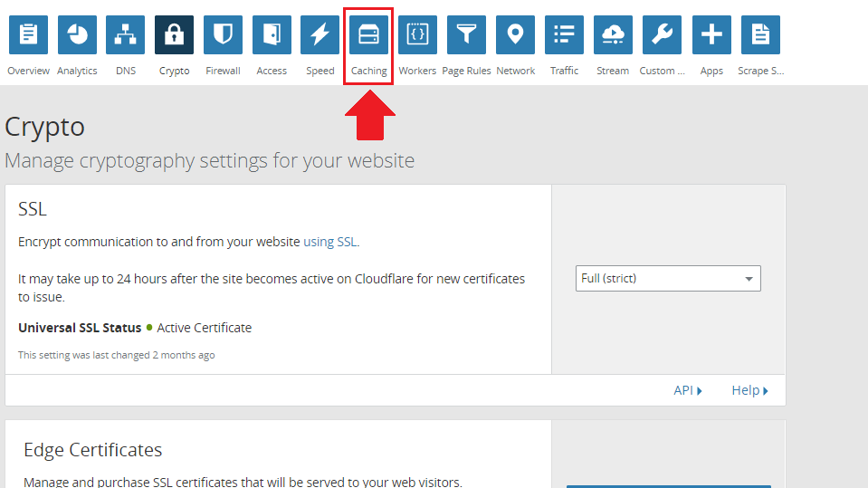Click 'This setting was last changed 2 months ago'
This screenshot has height=488, width=868.
(x=116, y=355)
